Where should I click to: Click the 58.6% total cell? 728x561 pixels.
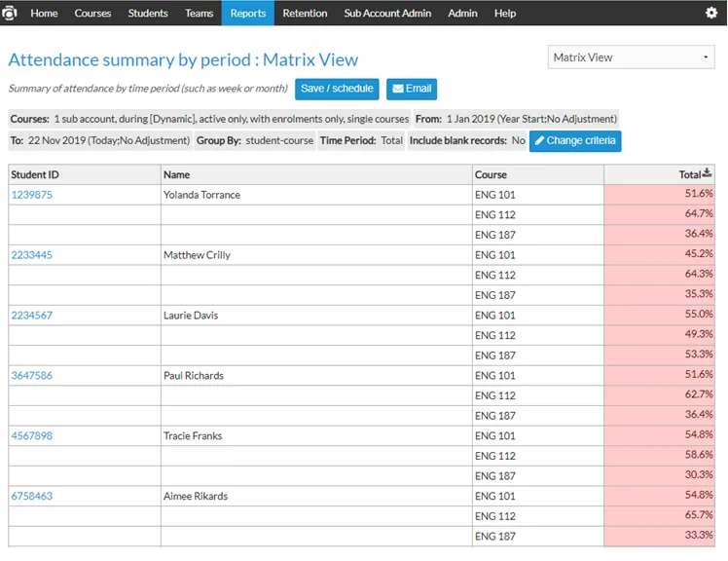pyautogui.click(x=659, y=456)
